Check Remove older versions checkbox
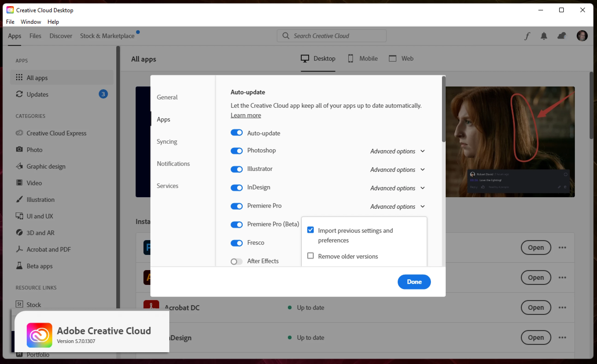Screen dimensions: 597x364 click(x=310, y=256)
